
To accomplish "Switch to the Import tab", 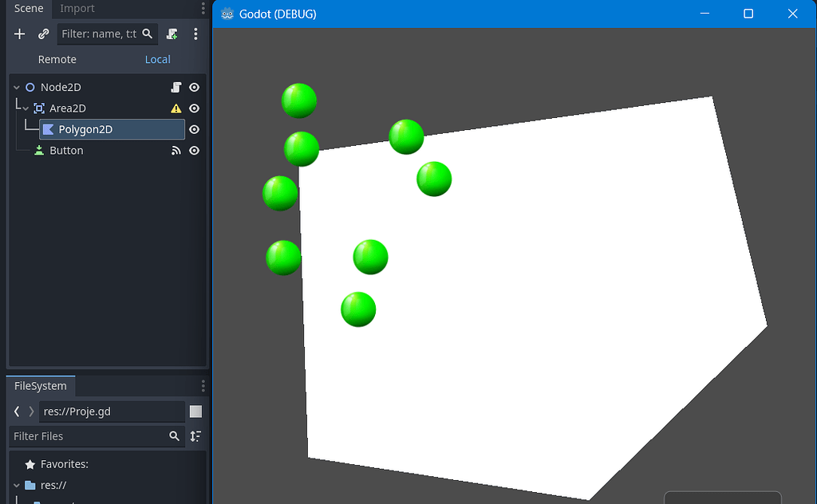I will pyautogui.click(x=77, y=9).
